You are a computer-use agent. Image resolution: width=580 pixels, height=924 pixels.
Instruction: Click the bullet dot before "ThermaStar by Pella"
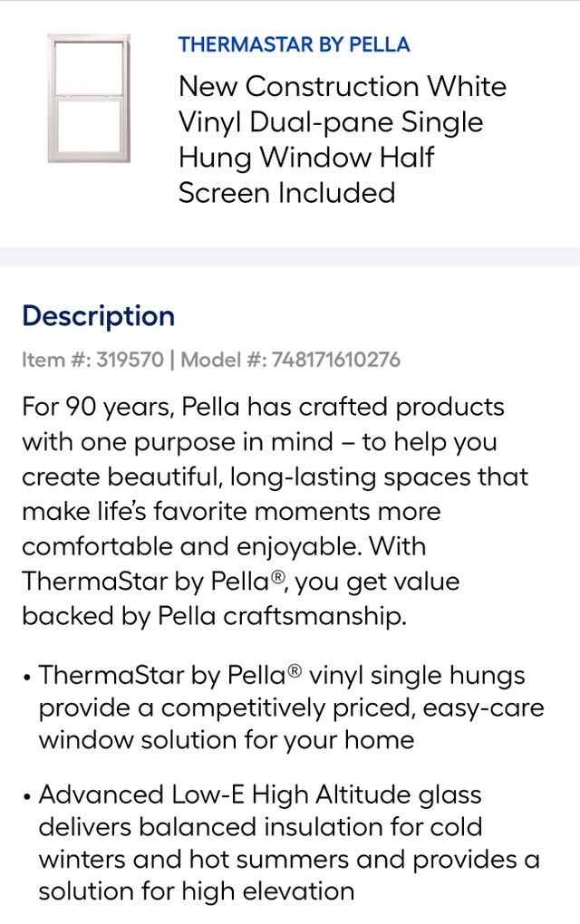point(29,677)
